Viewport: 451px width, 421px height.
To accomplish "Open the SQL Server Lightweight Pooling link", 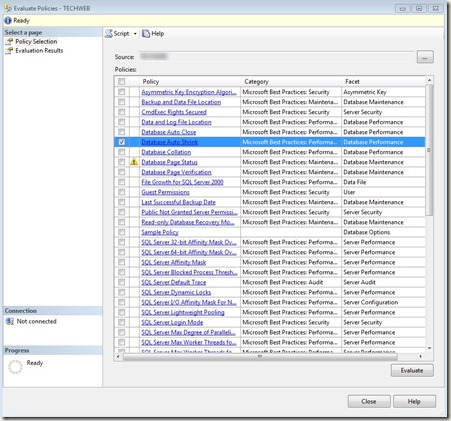I will point(183,312).
